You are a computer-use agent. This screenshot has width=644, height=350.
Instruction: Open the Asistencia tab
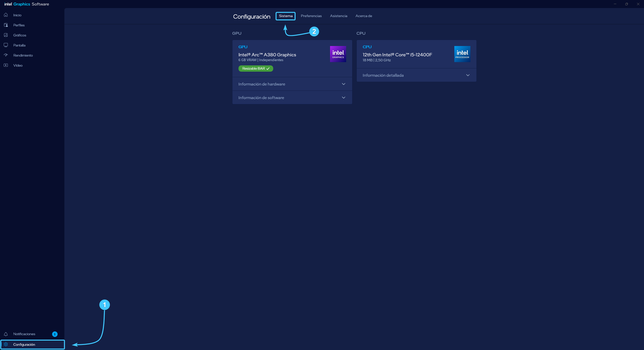[x=339, y=16]
